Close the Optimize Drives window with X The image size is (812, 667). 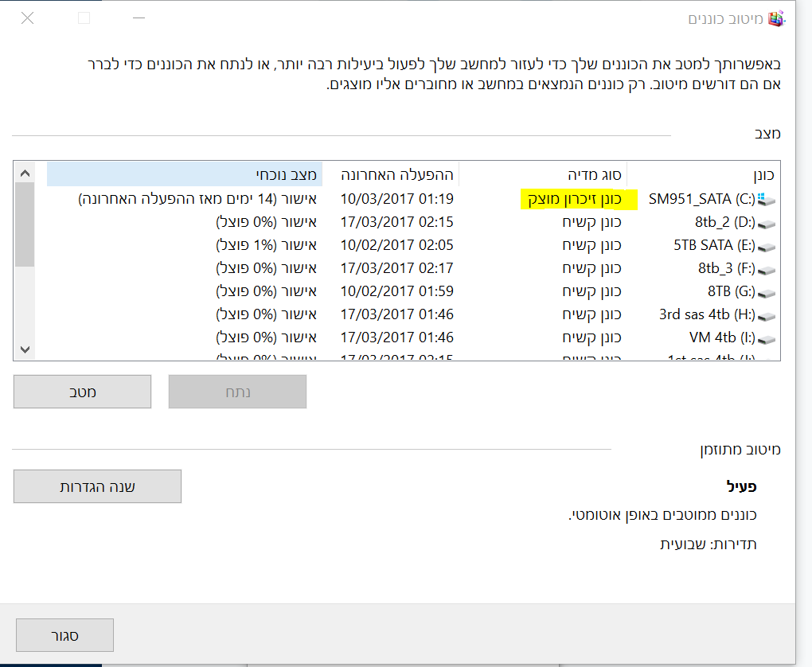tap(27, 18)
